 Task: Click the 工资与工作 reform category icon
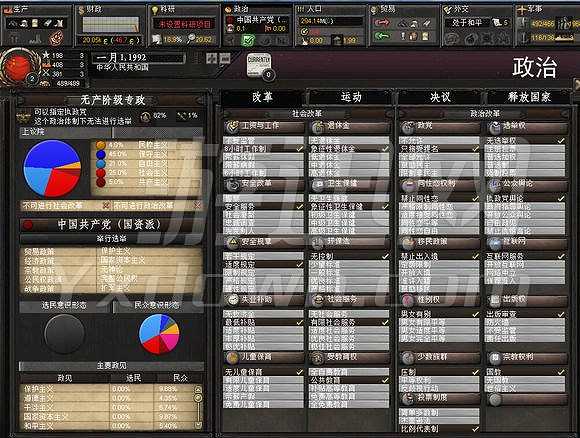(232, 127)
